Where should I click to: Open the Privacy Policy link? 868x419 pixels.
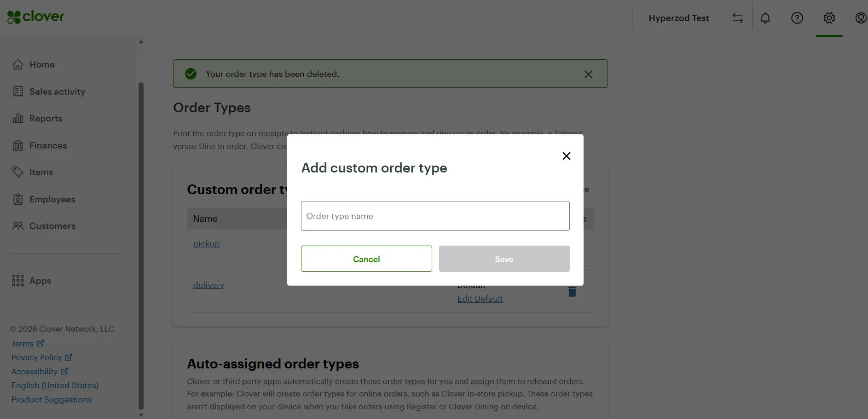[x=41, y=357]
